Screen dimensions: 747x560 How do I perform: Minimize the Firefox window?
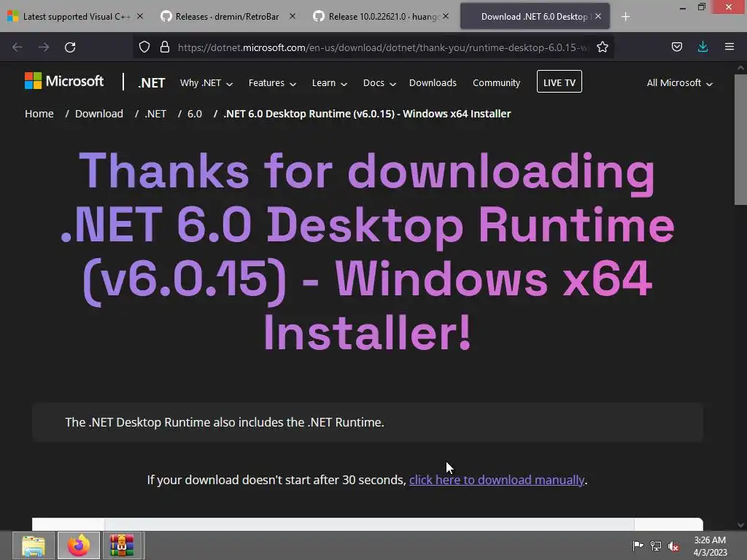[683, 7]
